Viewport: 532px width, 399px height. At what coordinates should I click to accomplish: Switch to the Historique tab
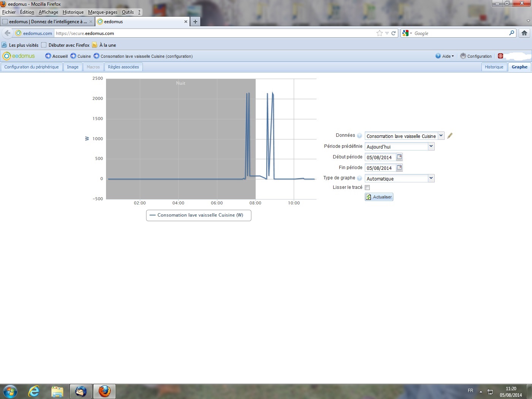[x=494, y=67]
